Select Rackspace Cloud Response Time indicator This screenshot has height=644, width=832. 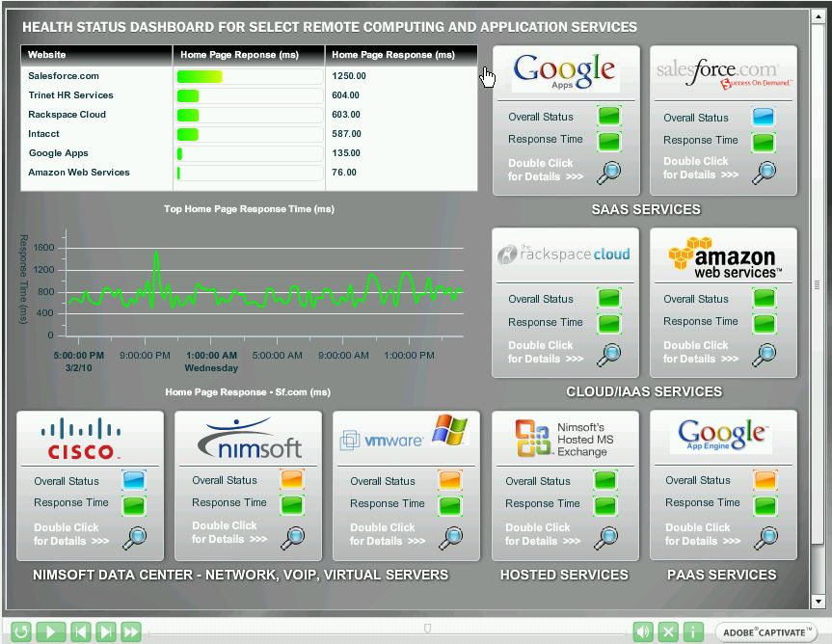point(609,323)
